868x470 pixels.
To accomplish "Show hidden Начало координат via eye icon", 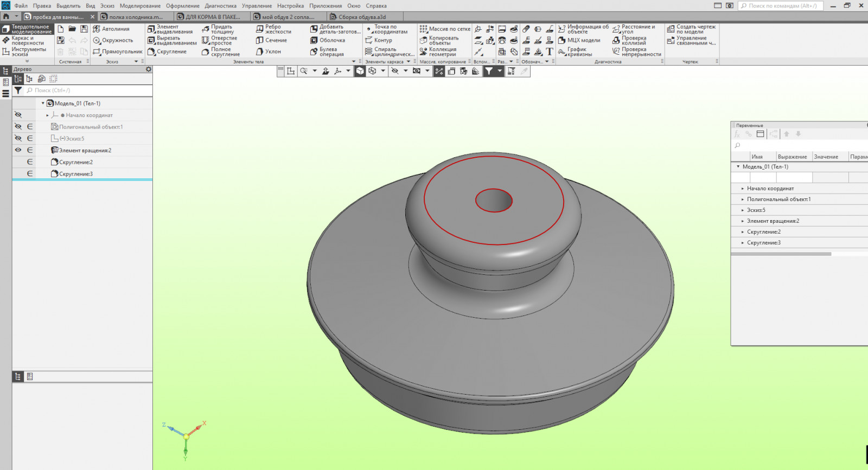I will [x=18, y=115].
